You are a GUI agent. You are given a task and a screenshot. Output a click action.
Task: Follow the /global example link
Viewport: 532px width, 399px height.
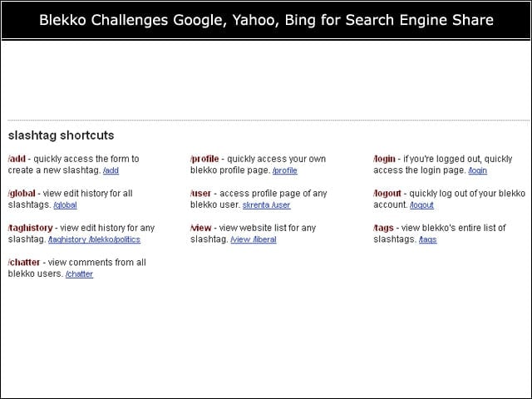(x=65, y=205)
